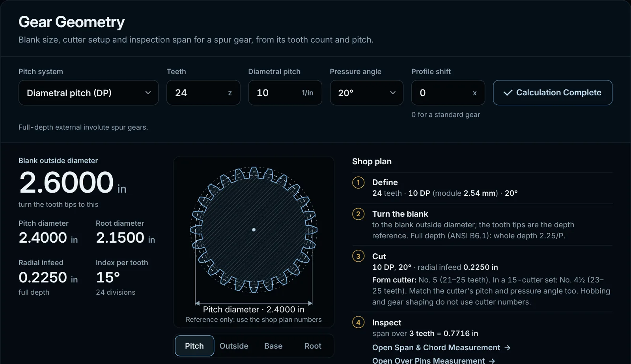Click the gear diagram drawing
Image resolution: width=631 pixels, height=364 pixels.
click(x=254, y=230)
